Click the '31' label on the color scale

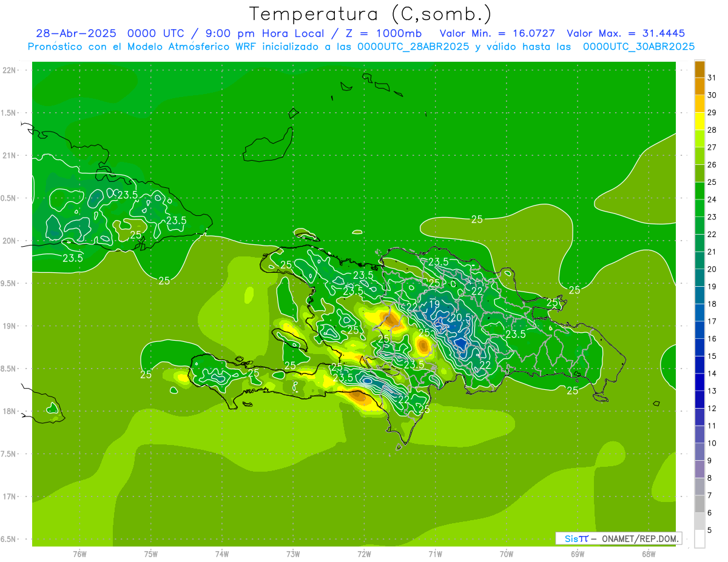click(712, 78)
